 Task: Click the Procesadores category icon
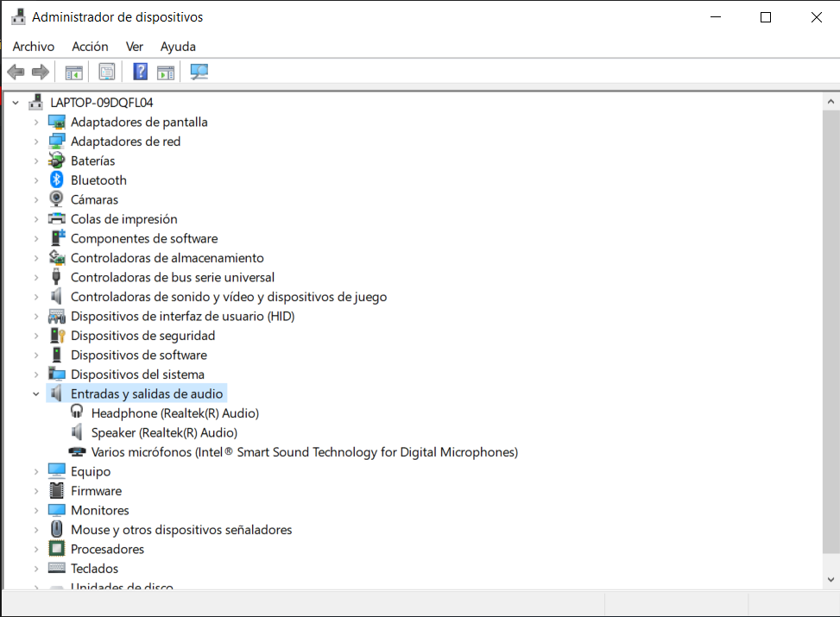tap(56, 549)
